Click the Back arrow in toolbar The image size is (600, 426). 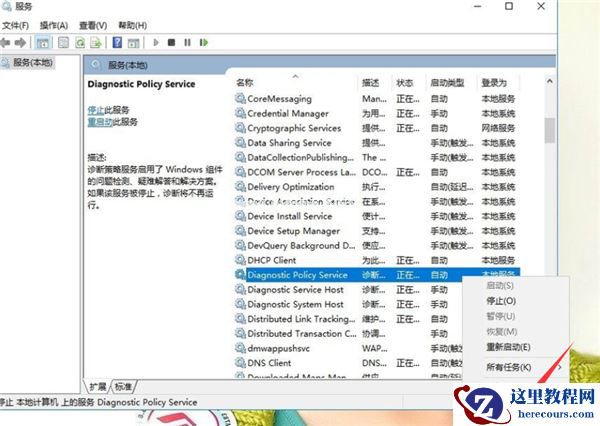5,42
